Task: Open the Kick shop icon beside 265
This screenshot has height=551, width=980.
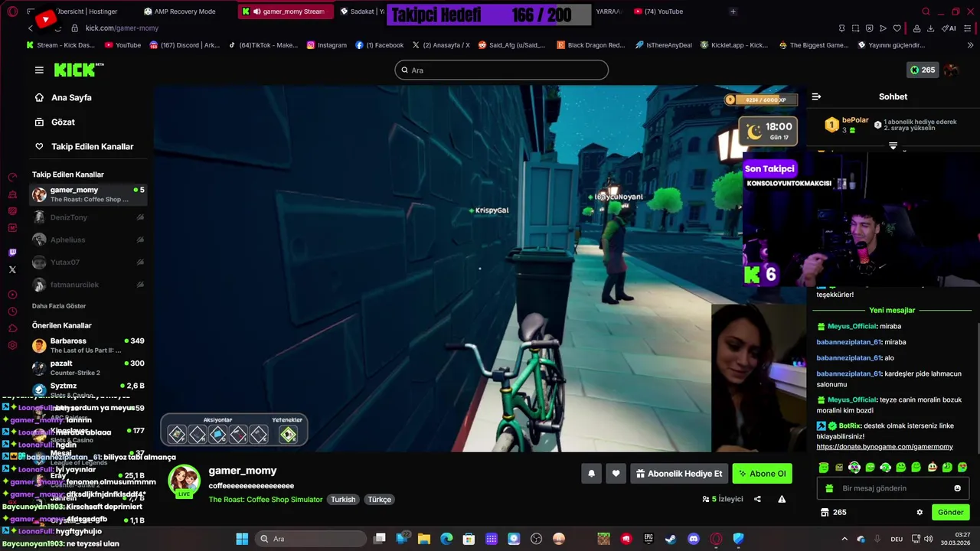Action: (x=825, y=513)
